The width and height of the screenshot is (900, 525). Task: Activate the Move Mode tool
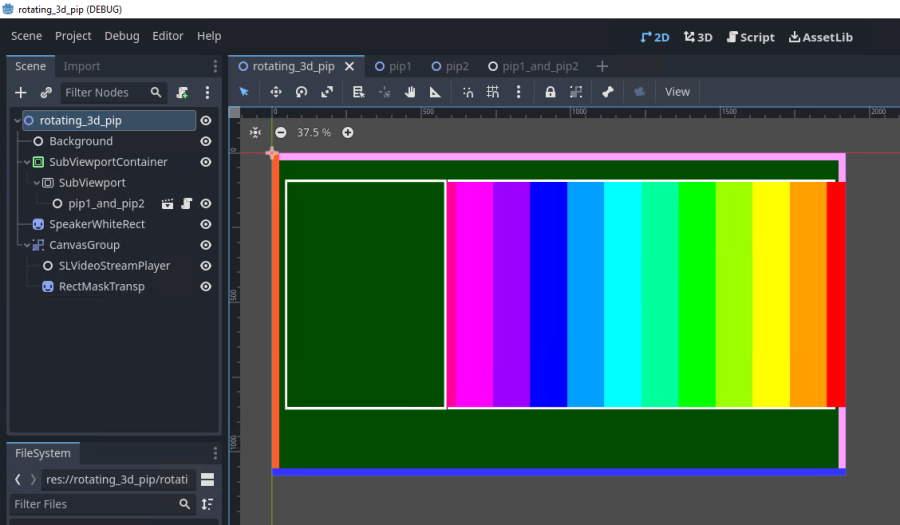coord(276,92)
